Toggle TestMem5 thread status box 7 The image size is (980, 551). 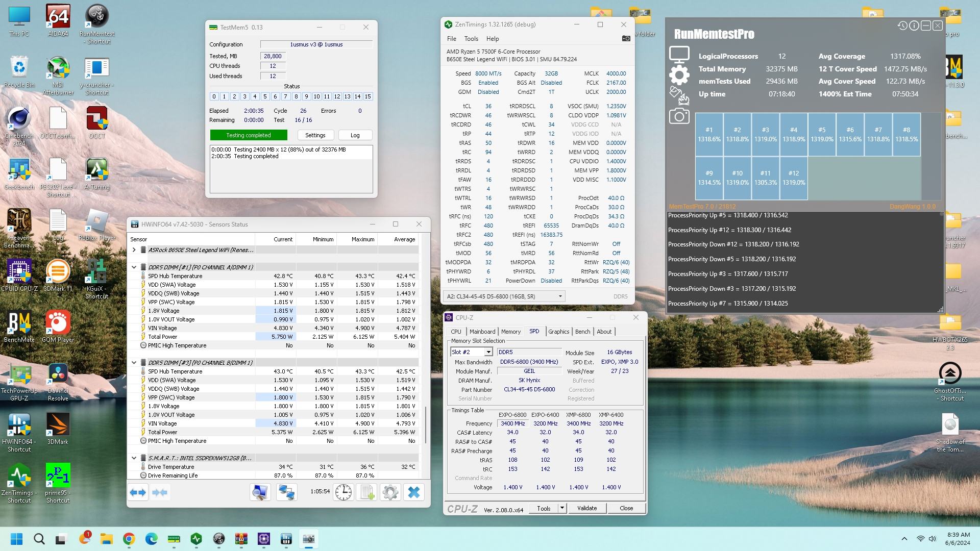285,96
